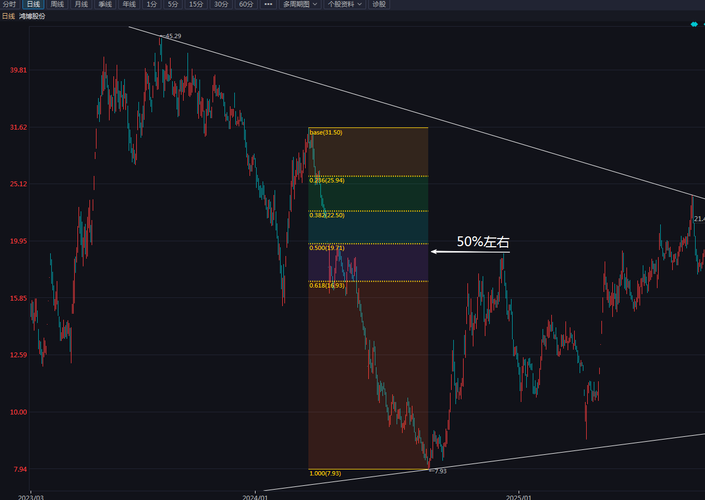The image size is (705, 500).
Task: Select the base(31.50) Fibonacci level label
Action: point(326,133)
